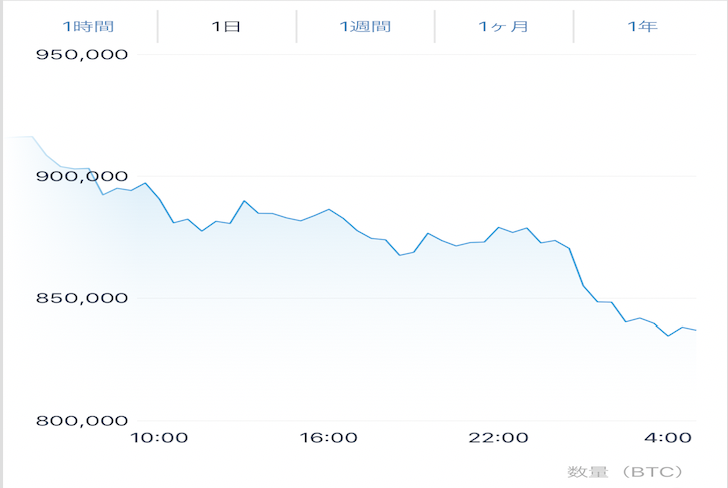Click the chart line's lowest point near 4:00

(x=668, y=336)
